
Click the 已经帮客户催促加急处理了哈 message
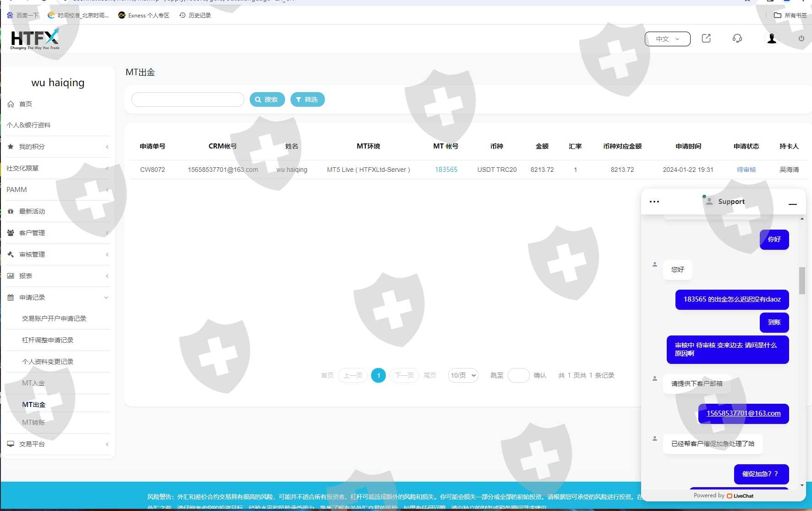point(713,444)
